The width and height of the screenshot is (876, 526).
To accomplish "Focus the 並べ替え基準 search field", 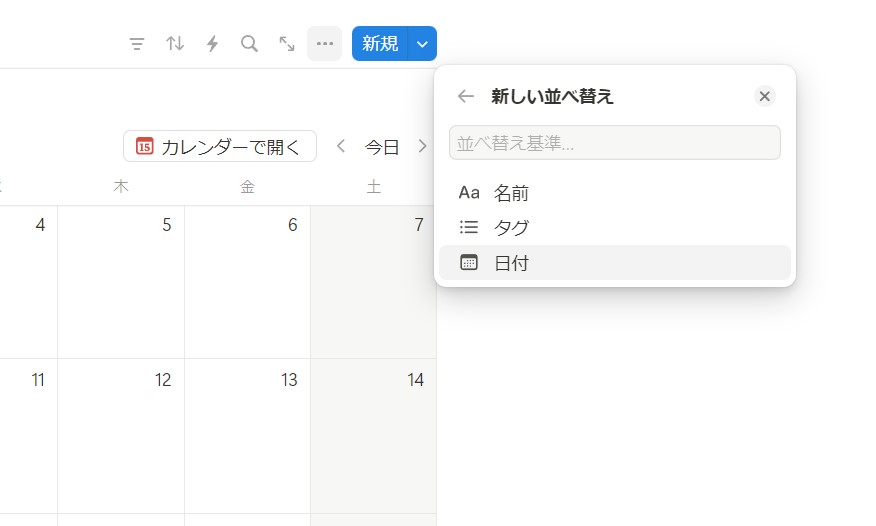I will (614, 143).
